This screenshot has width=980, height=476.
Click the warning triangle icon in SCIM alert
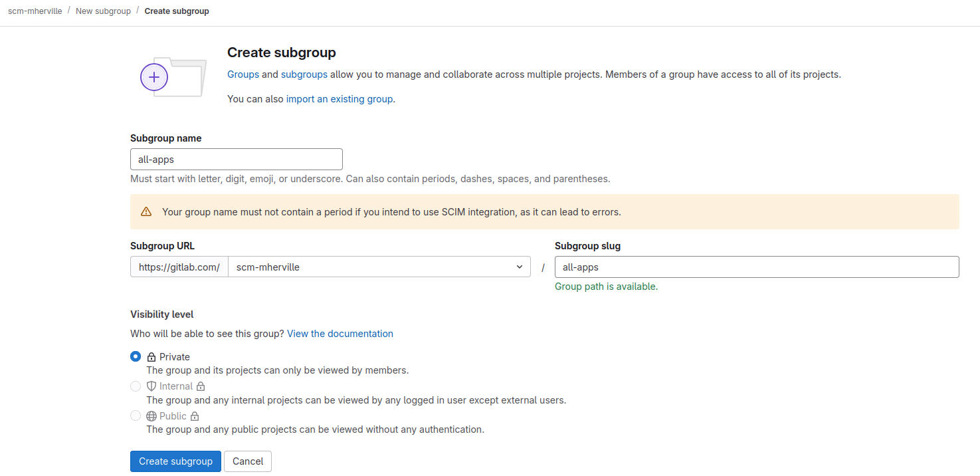point(146,212)
